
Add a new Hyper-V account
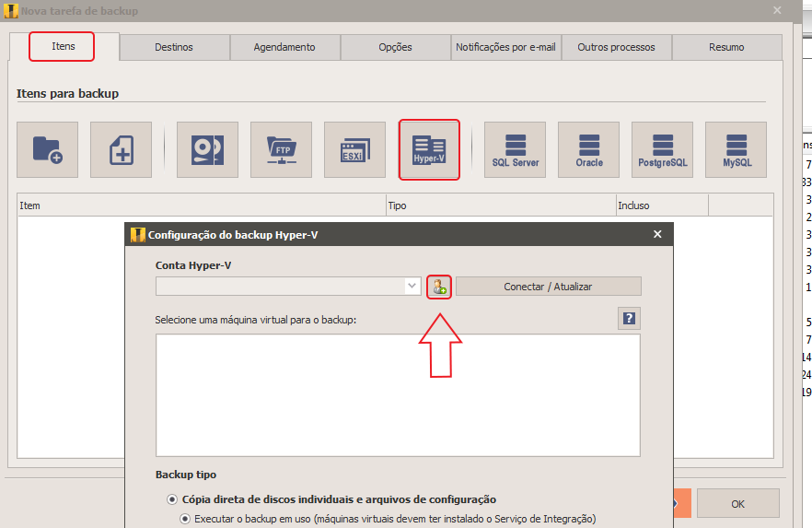[439, 287]
